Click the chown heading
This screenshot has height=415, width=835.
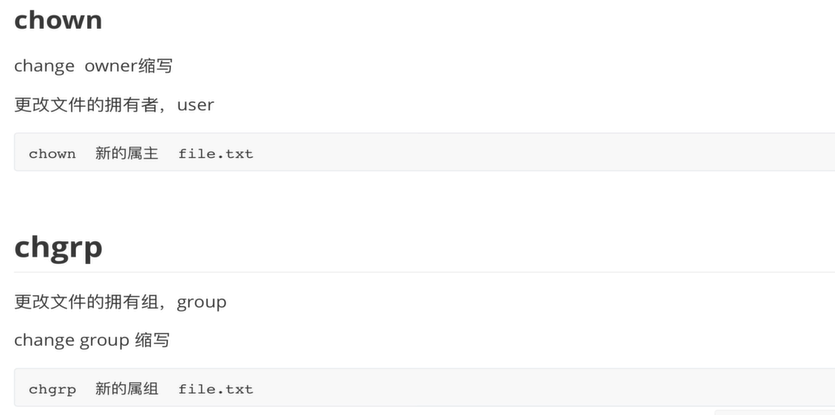tap(58, 20)
